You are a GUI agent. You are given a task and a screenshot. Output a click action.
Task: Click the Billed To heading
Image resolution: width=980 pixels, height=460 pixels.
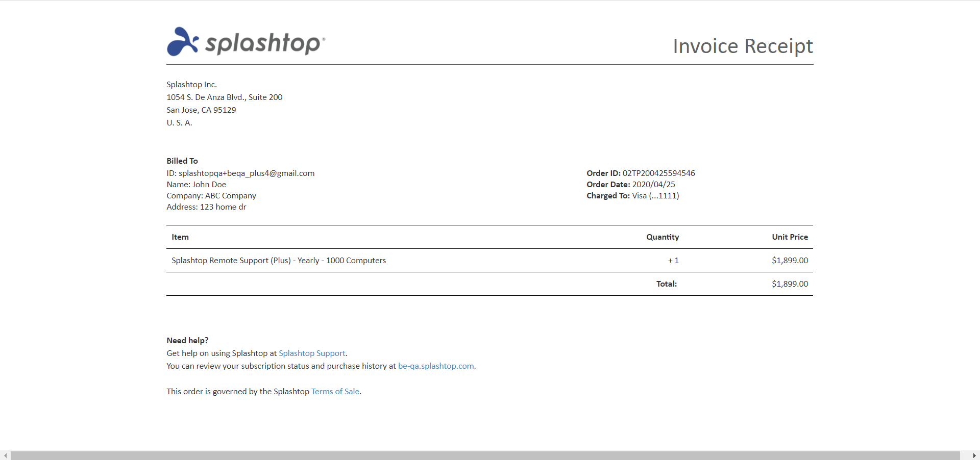[182, 161]
